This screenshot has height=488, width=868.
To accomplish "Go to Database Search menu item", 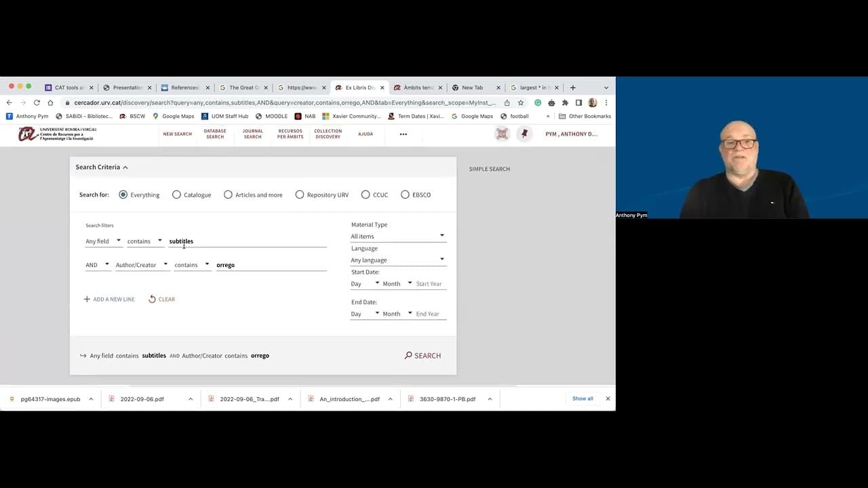I will (215, 134).
